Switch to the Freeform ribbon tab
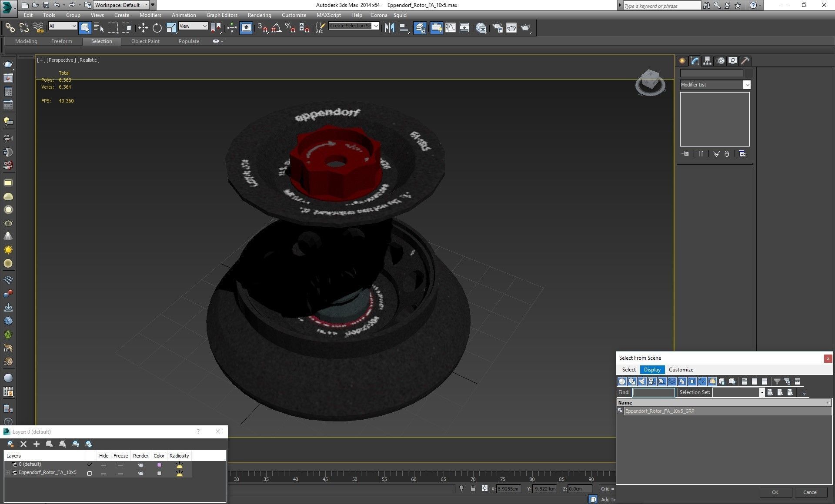Screen dimensions: 835x504 coord(61,41)
